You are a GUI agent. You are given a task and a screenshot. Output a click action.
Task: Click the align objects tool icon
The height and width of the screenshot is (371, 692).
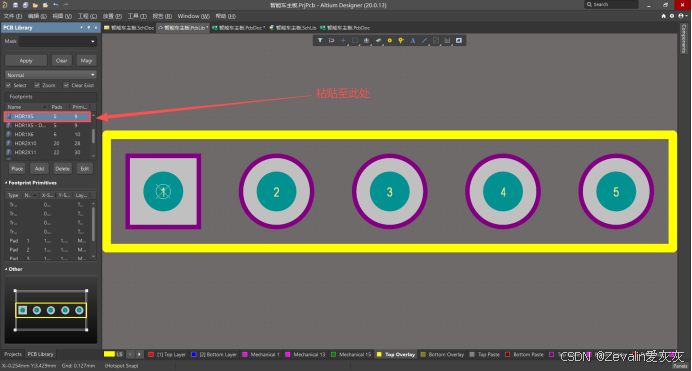(x=366, y=41)
